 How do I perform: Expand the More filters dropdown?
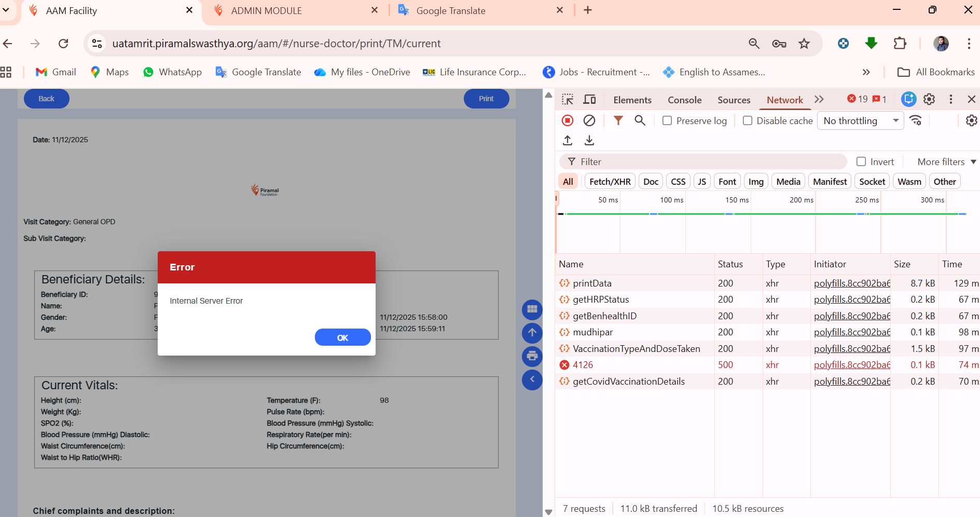point(946,161)
